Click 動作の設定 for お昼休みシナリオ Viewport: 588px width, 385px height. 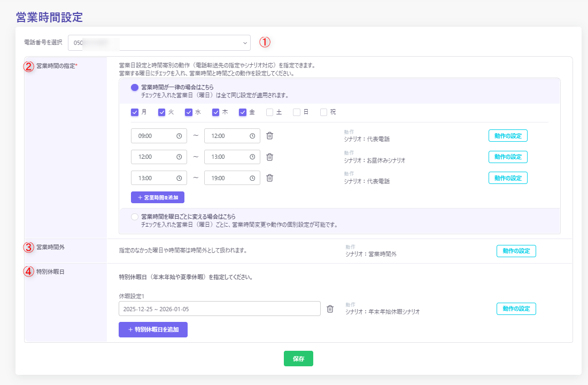click(508, 157)
